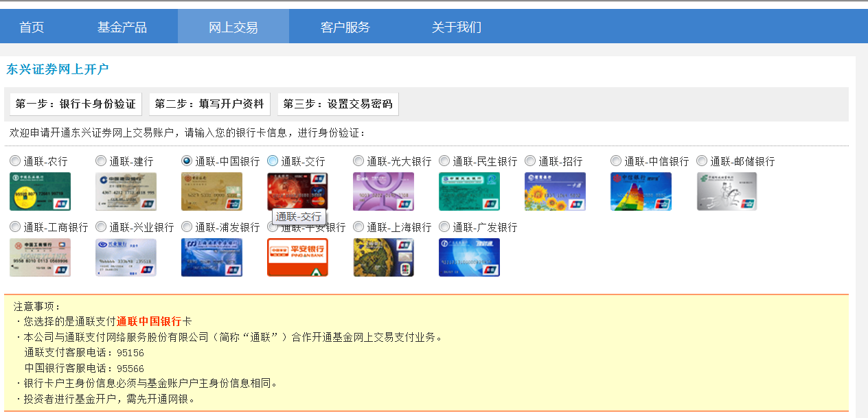Select the 通联-农行 radio button
868x418 pixels.
click(15, 161)
